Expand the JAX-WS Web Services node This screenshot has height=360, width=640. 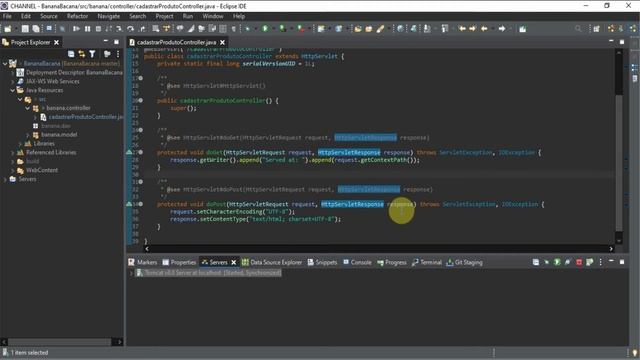tap(12, 82)
